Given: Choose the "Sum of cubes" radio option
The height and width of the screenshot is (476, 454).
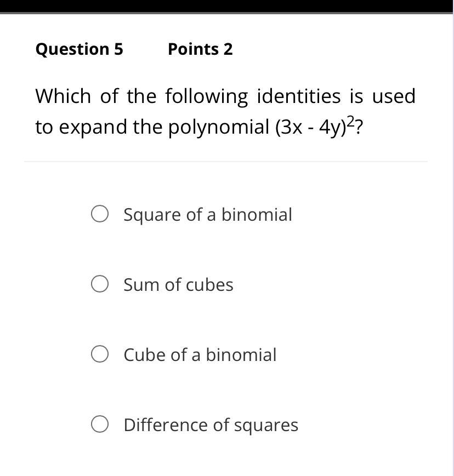Looking at the screenshot, I should tap(99, 284).
